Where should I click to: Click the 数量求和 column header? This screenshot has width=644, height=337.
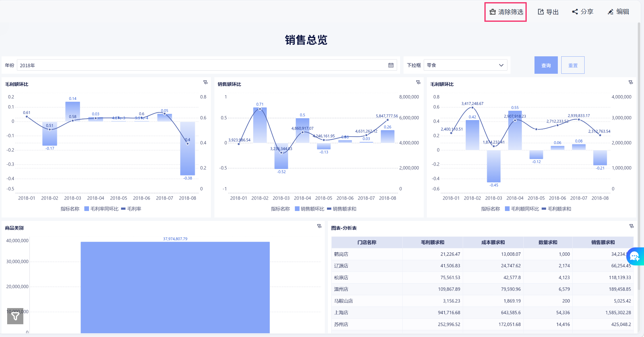(x=548, y=242)
